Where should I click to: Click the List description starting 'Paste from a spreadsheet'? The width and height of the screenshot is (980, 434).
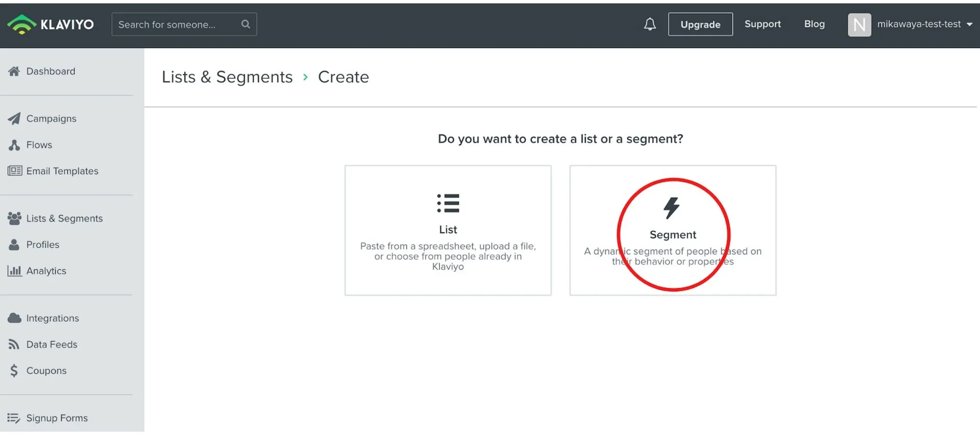click(x=448, y=256)
